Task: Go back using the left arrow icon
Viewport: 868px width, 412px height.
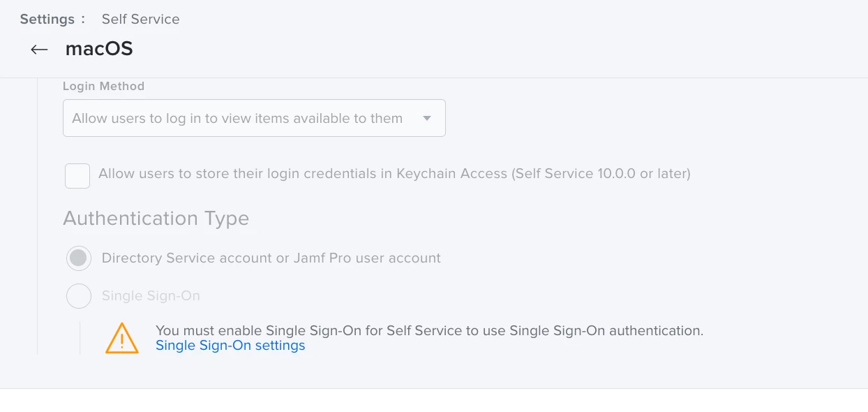Action: pos(39,49)
